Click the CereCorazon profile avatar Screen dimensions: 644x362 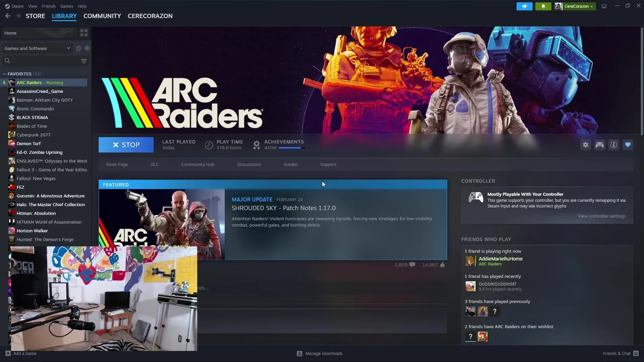click(x=558, y=6)
